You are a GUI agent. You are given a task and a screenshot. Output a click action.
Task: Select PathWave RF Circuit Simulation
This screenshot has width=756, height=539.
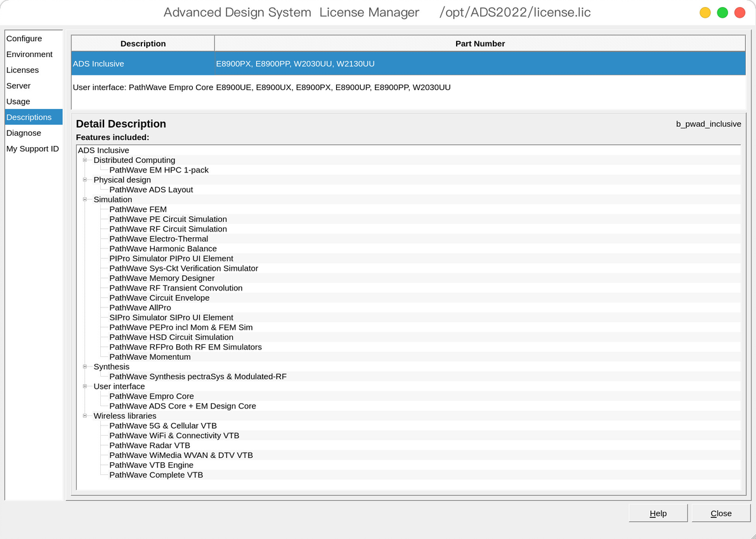click(168, 229)
